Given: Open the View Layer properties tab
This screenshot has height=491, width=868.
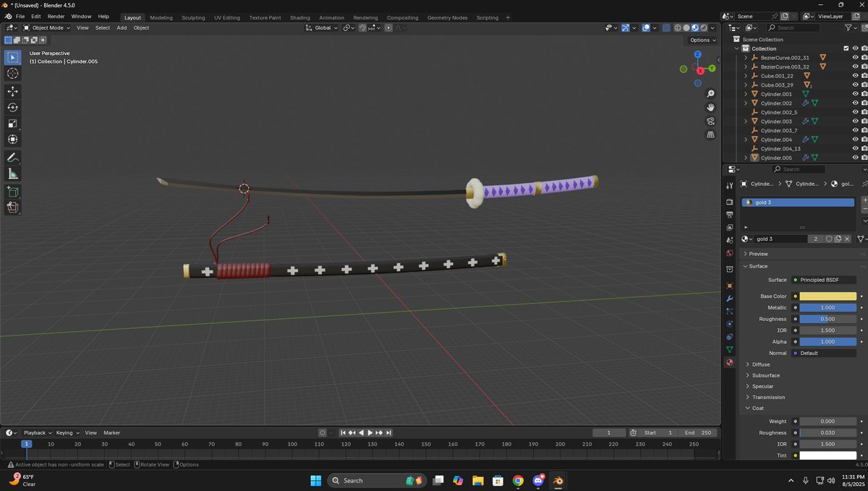Looking at the screenshot, I should 729,228.
